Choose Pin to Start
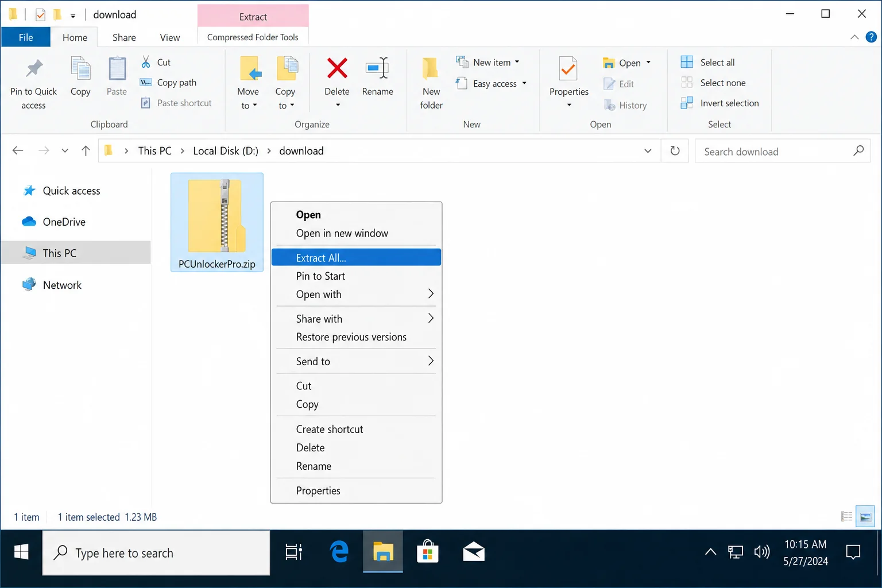The image size is (882, 588). [x=356, y=276]
